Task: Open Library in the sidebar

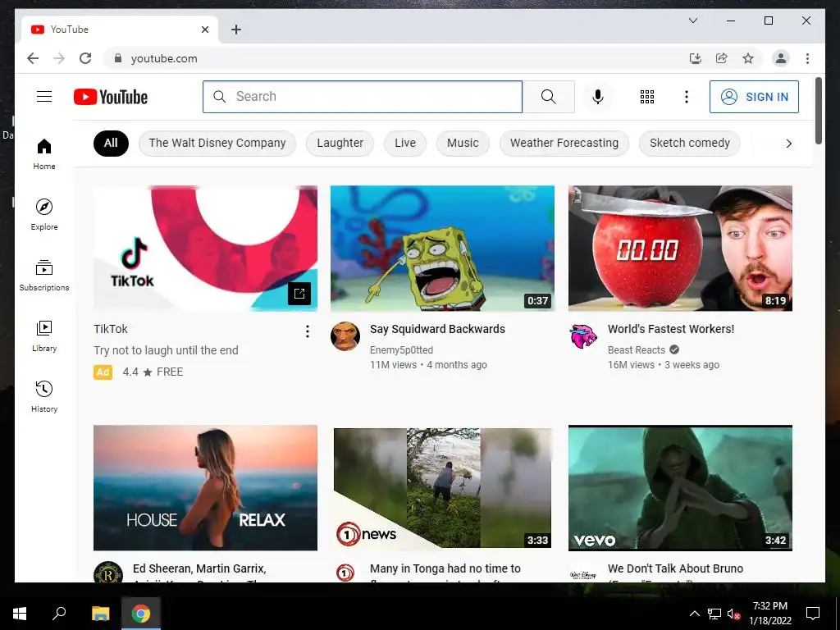Action: click(44, 336)
